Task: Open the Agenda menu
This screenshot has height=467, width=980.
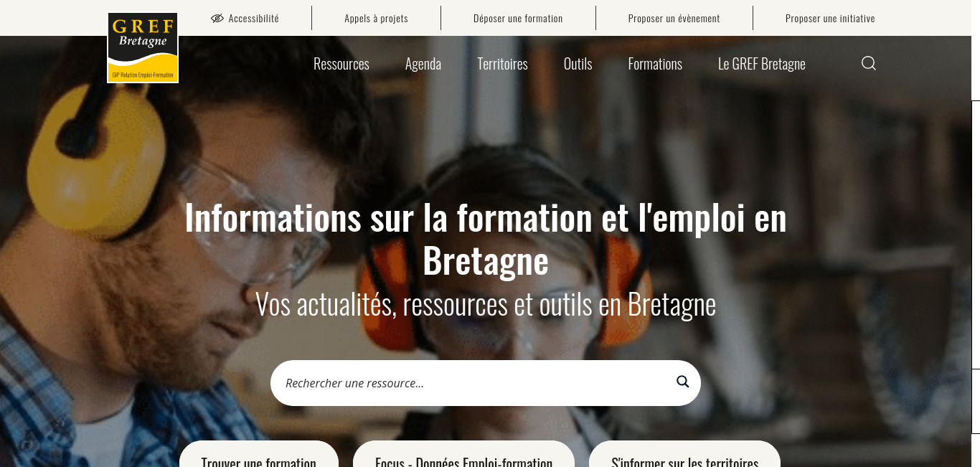Action: 423,64
